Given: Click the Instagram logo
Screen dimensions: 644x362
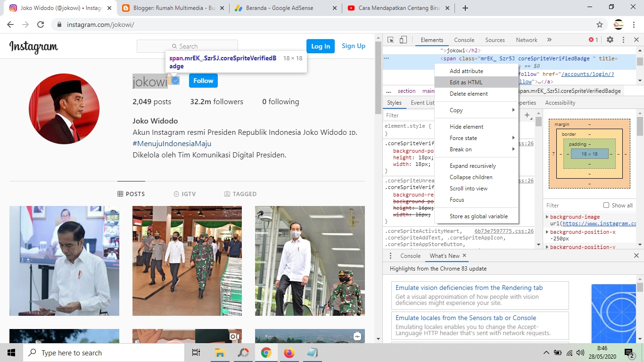Looking at the screenshot, I should (x=33, y=47).
